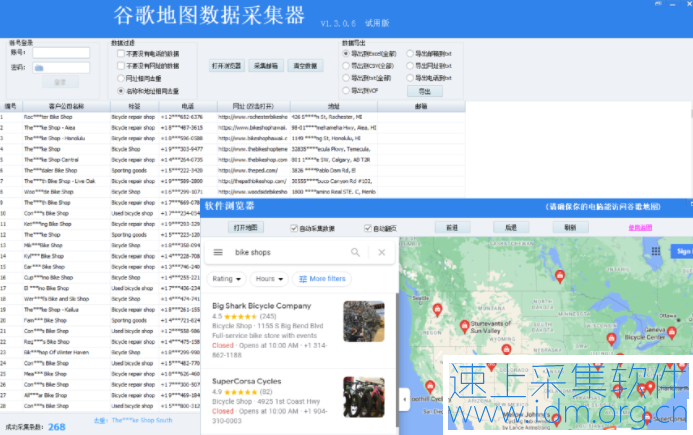Open SuperCorsa Cycles photo thumbnail
The image size is (693, 435).
pos(364,397)
